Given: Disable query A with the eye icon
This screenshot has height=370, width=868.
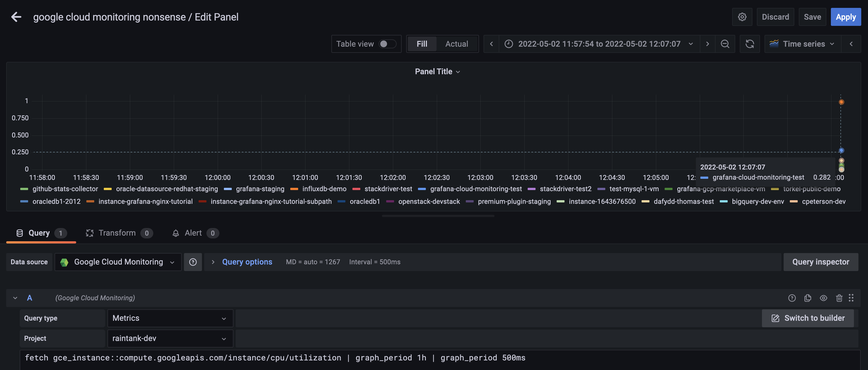Looking at the screenshot, I should [x=824, y=298].
